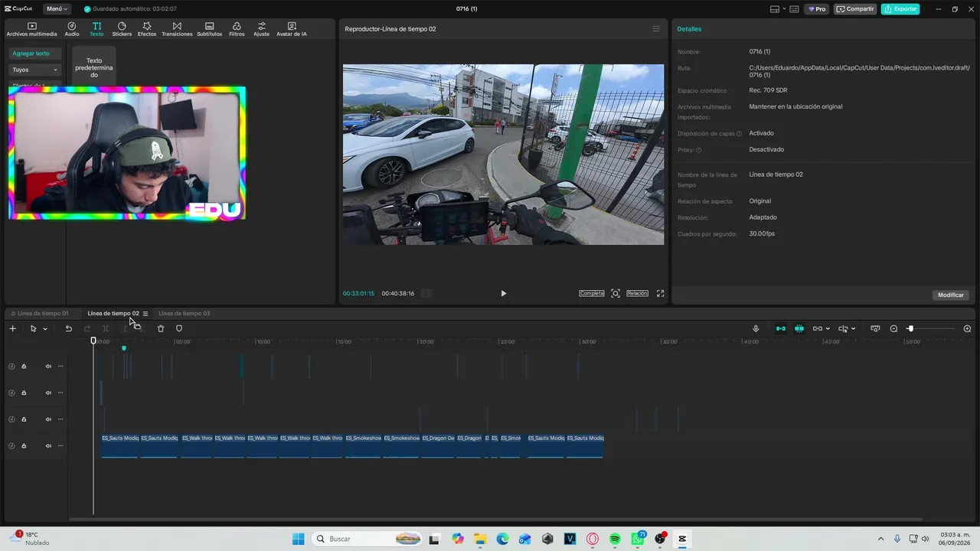Click the timeline zoom slider handle
This screenshot has height=551, width=980.
(x=910, y=328)
